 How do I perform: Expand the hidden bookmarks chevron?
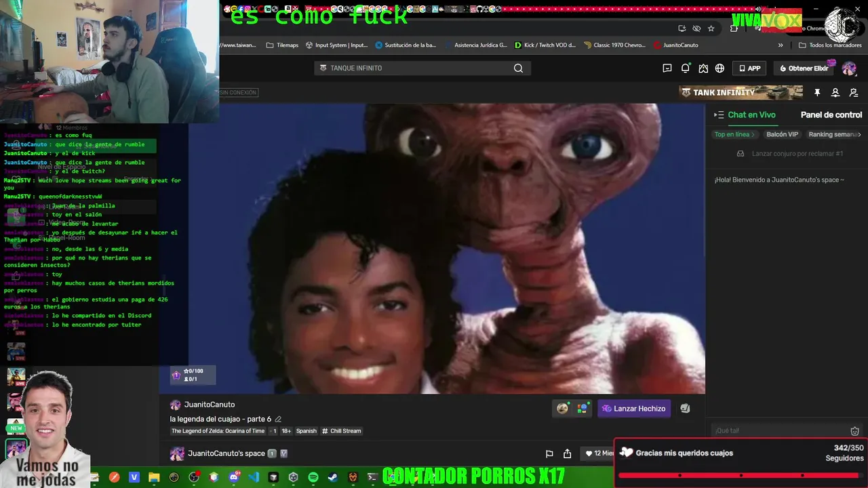coord(781,45)
